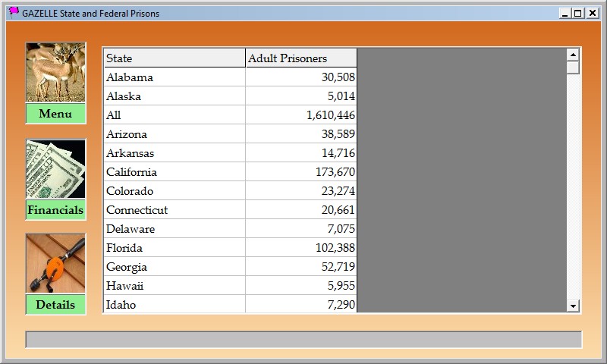The width and height of the screenshot is (607, 364).
Task: Sort by the State column header
Action: click(x=175, y=58)
